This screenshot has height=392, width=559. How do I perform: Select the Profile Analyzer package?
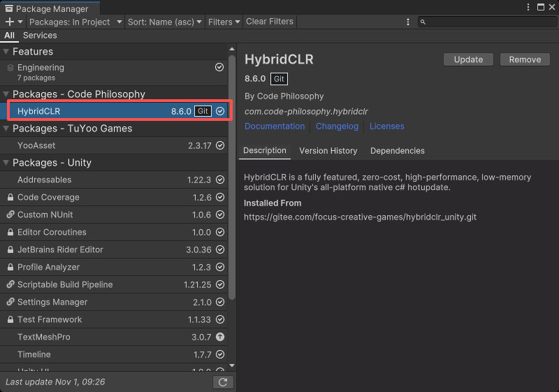114,267
